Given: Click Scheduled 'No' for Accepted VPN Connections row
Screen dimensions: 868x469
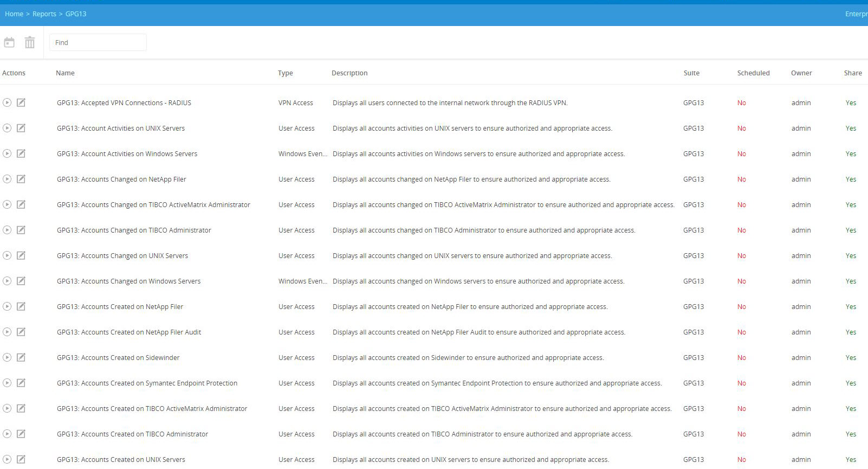Looking at the screenshot, I should click(x=742, y=103).
